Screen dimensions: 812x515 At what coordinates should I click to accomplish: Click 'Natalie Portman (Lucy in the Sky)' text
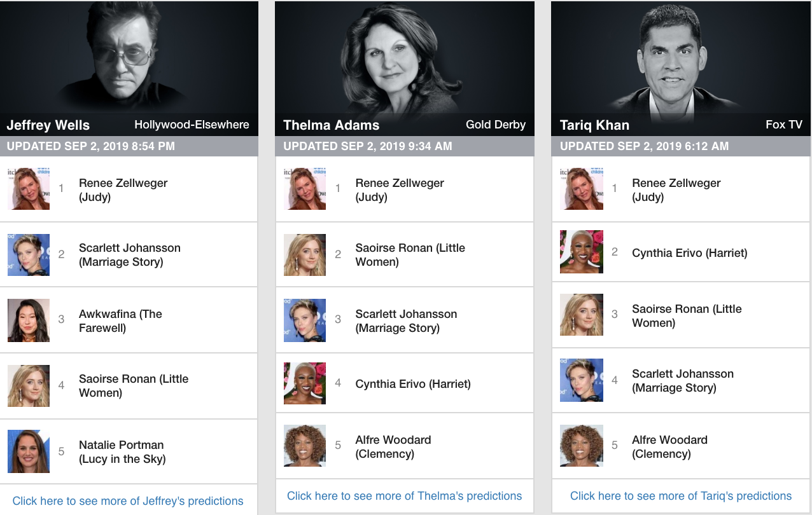pyautogui.click(x=122, y=452)
